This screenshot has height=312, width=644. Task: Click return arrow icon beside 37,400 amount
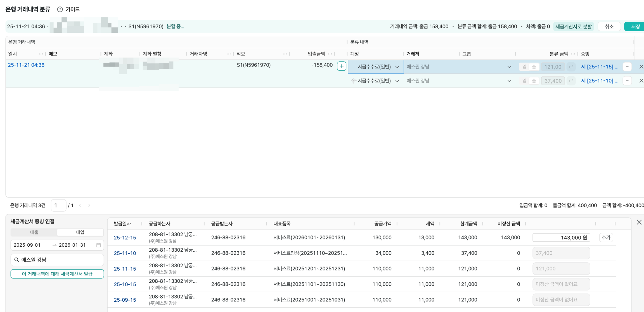[x=571, y=81]
